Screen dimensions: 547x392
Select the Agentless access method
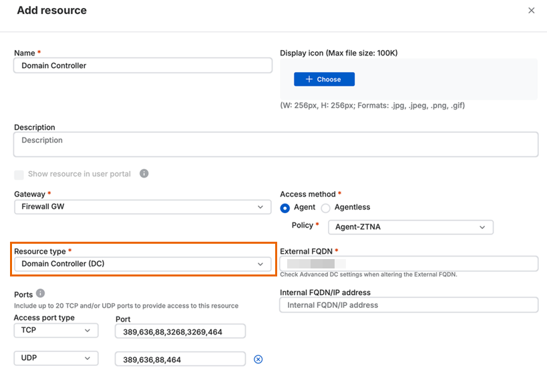(326, 208)
